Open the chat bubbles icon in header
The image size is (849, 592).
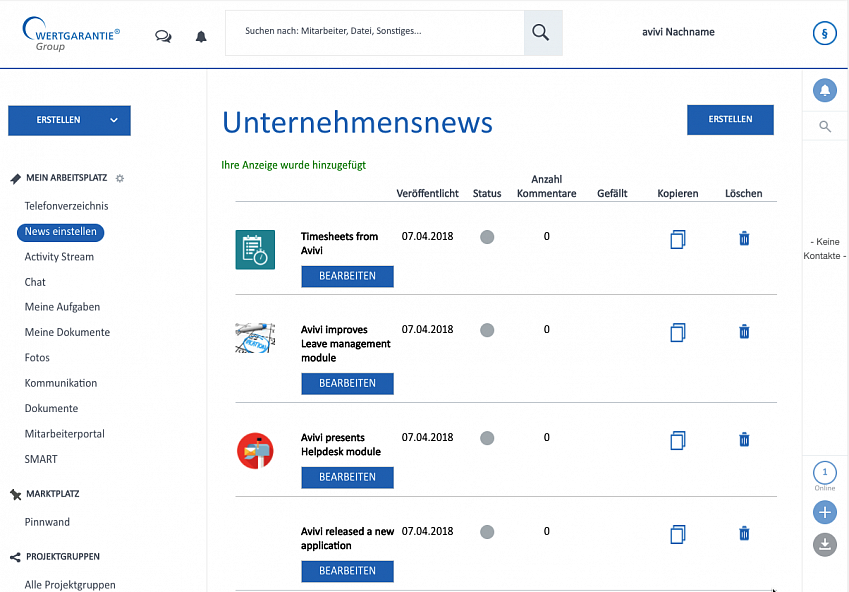pos(163,37)
